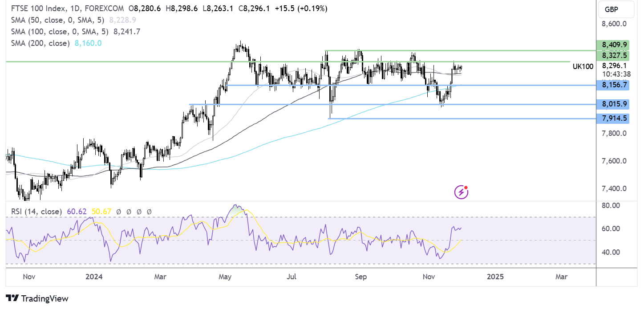Click the 8,600.0 price axis value

click(x=614, y=24)
